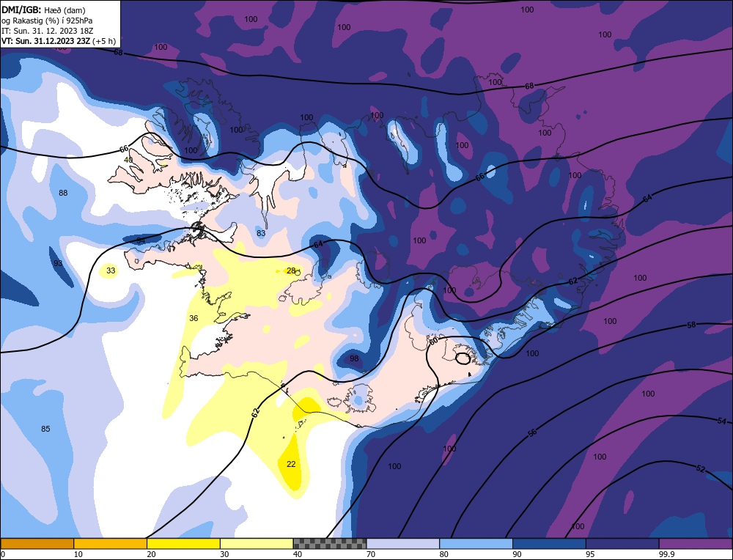Select the bright yellow 20–30 legend swatch

[x=183, y=543]
